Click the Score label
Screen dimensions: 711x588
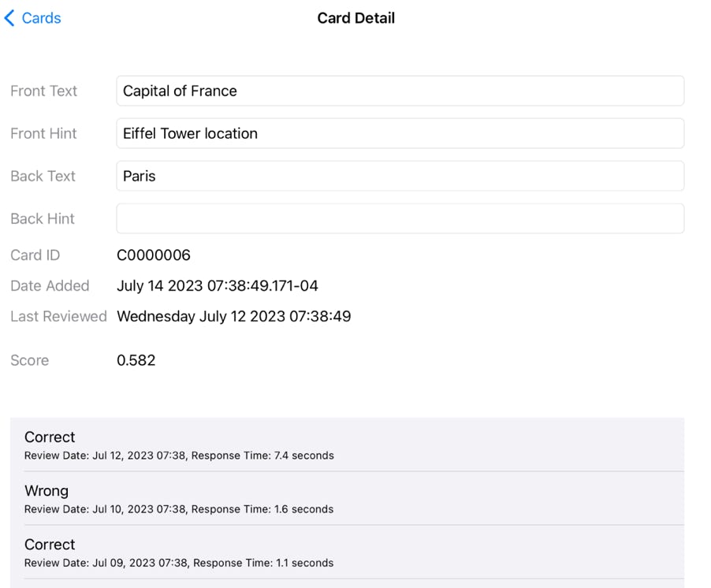coord(30,360)
